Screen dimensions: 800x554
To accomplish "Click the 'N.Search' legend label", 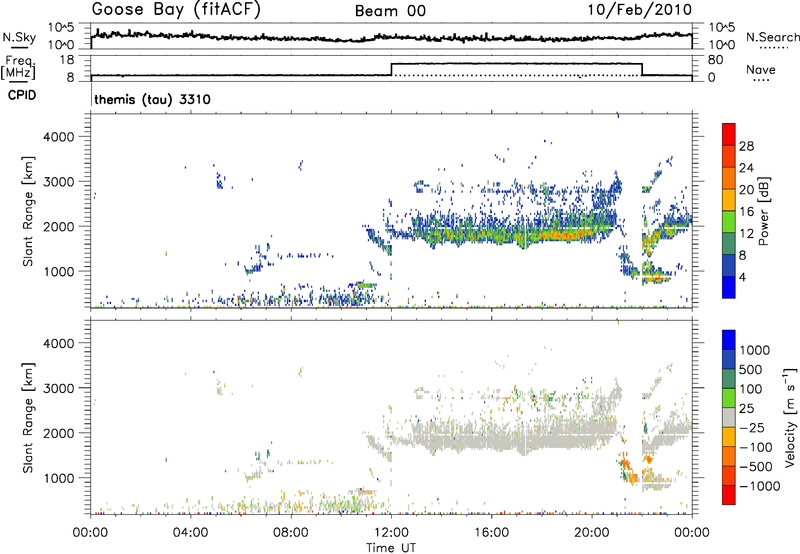I will (x=773, y=37).
